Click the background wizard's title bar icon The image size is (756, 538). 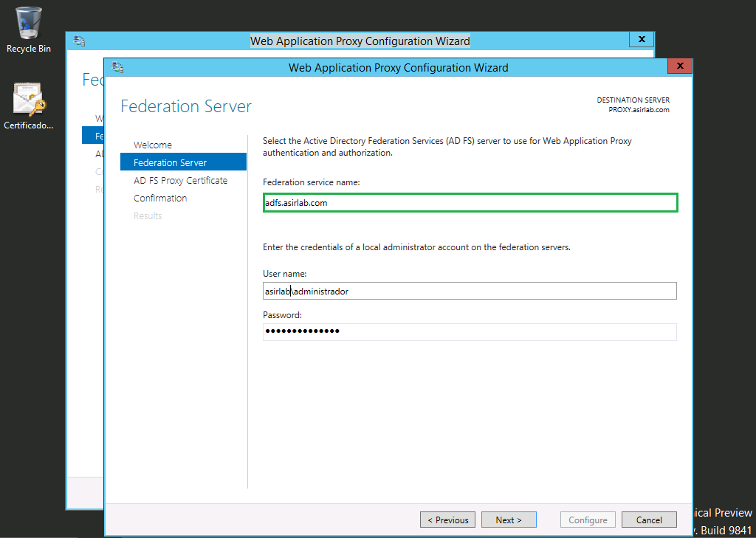coord(79,41)
